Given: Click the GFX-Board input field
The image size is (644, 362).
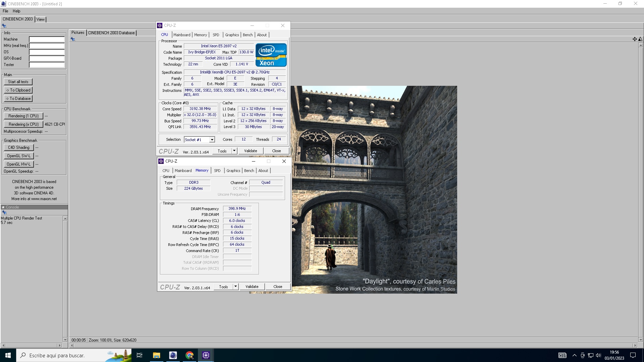Looking at the screenshot, I should 47,58.
